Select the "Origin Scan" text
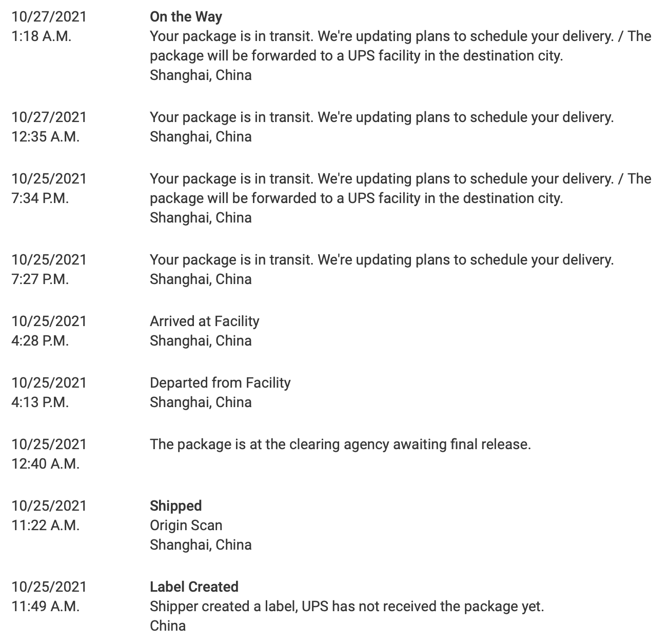Image resolution: width=668 pixels, height=644 pixels. pyautogui.click(x=186, y=526)
